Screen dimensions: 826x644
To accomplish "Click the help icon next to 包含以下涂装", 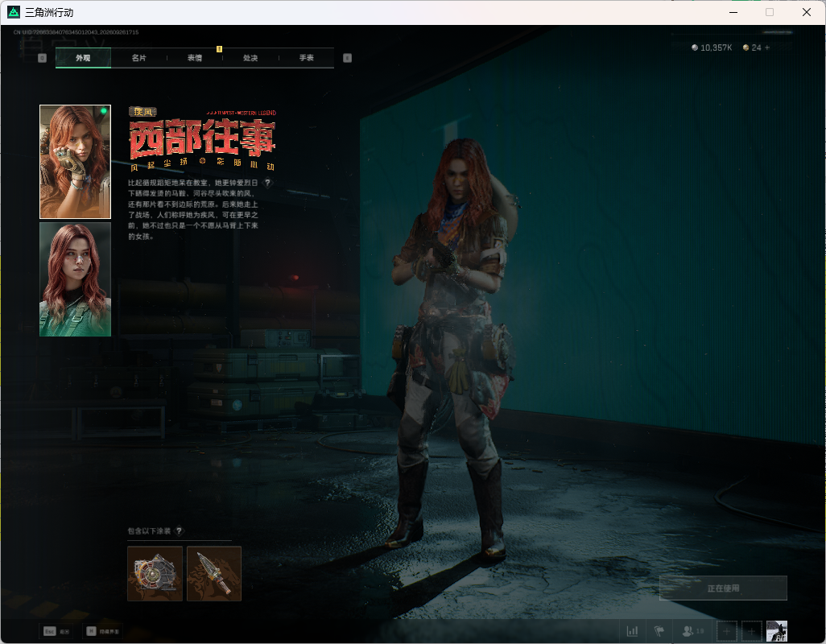I will tap(179, 530).
